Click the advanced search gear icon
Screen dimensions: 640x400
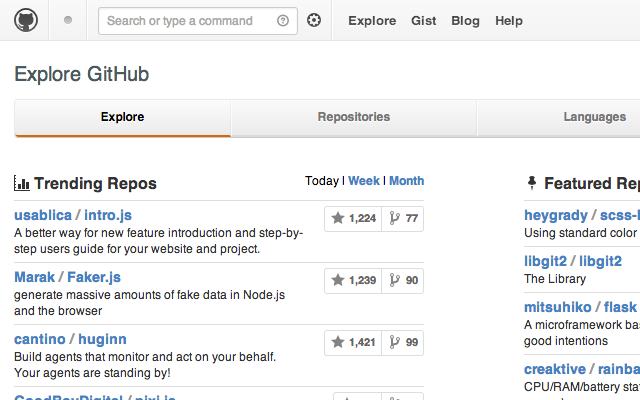click(x=314, y=21)
